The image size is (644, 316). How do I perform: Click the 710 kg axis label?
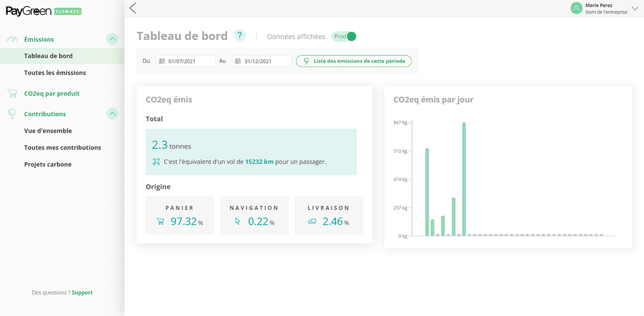click(400, 151)
